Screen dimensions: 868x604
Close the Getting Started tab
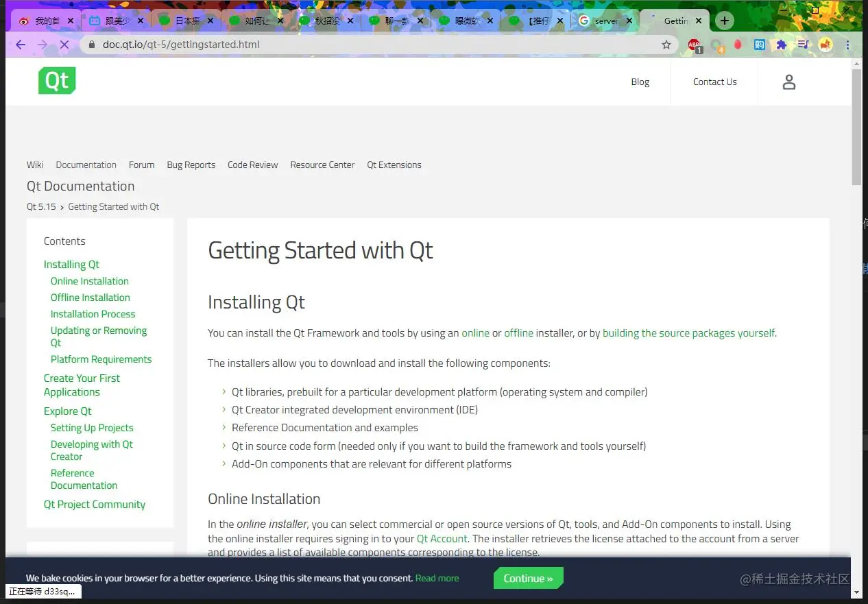point(699,21)
